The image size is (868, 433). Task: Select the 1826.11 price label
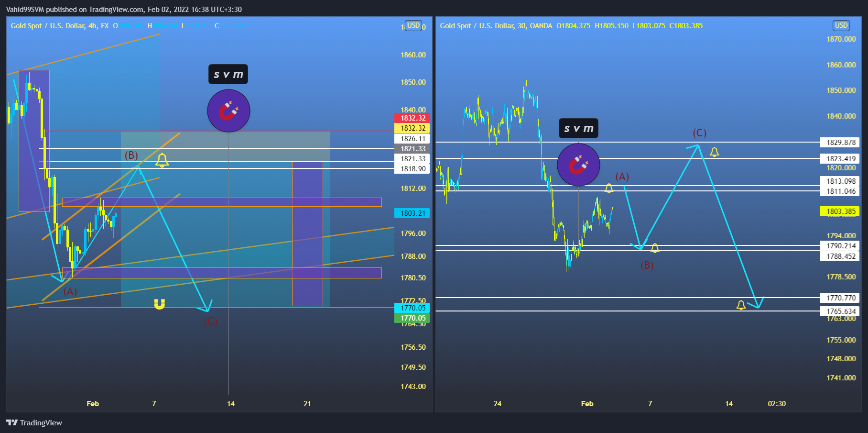412,139
